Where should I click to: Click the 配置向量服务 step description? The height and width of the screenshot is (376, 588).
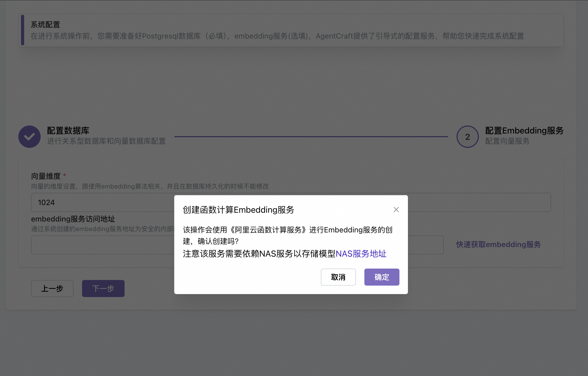[x=507, y=141]
